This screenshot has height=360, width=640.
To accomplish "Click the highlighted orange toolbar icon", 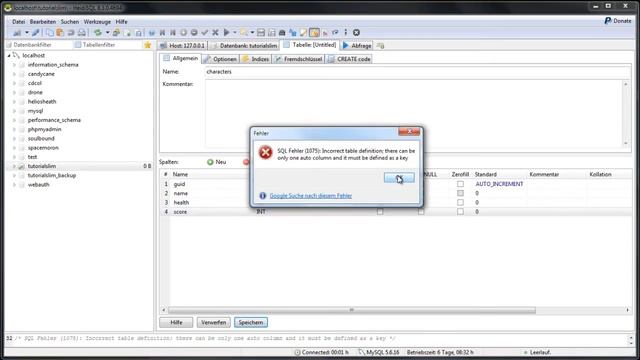I will 314,33.
